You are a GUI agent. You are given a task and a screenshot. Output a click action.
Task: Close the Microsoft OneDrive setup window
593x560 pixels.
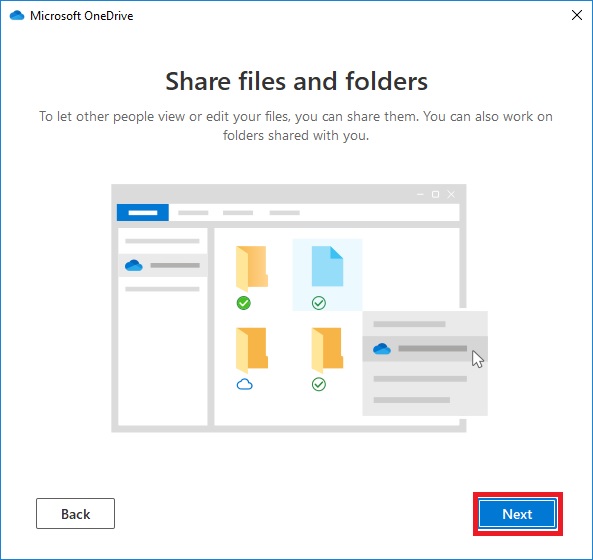577,15
